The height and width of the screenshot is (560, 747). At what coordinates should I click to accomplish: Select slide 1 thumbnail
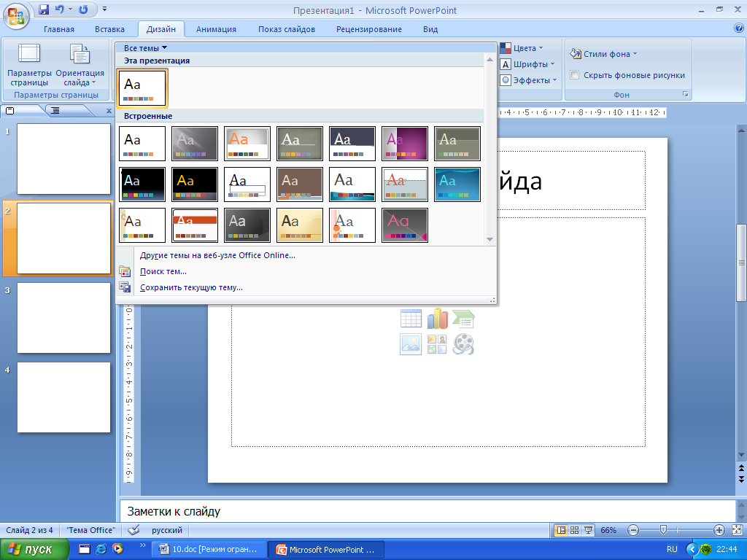click(x=64, y=159)
